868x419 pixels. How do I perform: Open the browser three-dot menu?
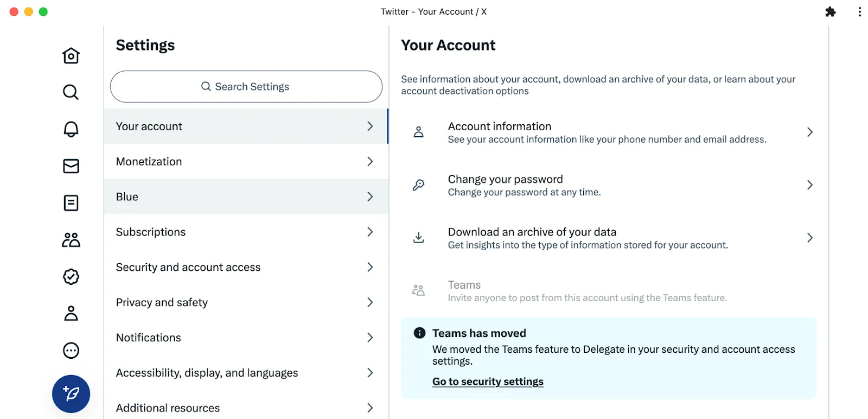pyautogui.click(x=860, y=12)
